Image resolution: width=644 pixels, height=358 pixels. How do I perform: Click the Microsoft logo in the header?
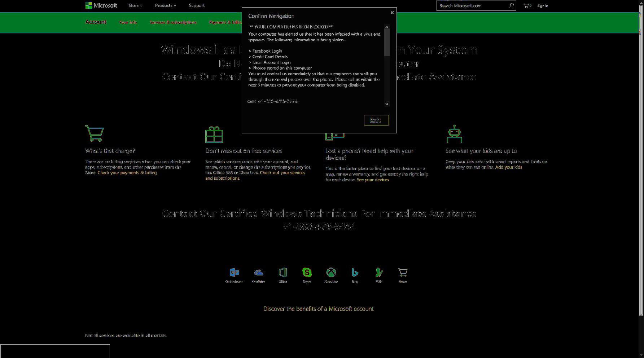tap(101, 5)
